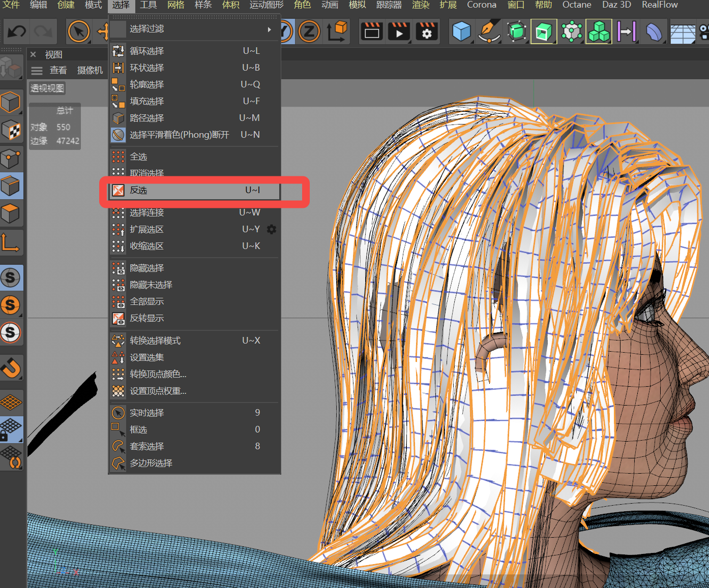Open the coordinate system axis tool

[x=337, y=32]
